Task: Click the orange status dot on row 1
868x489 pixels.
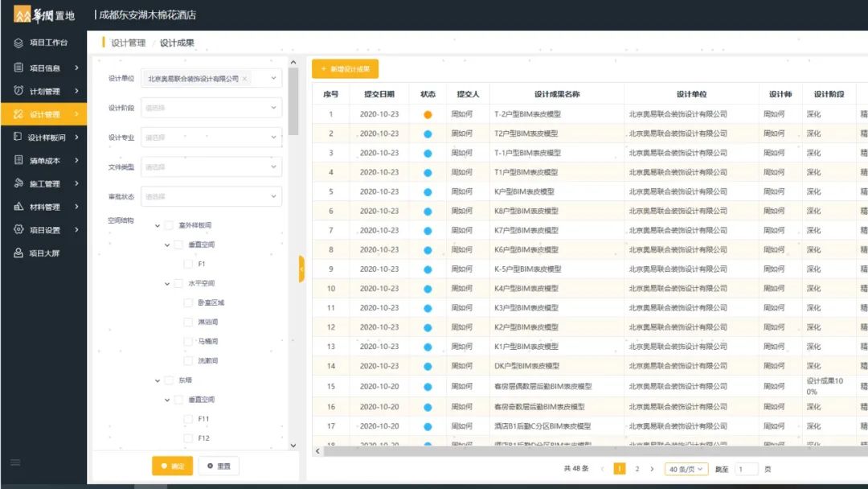Action: [x=428, y=115]
